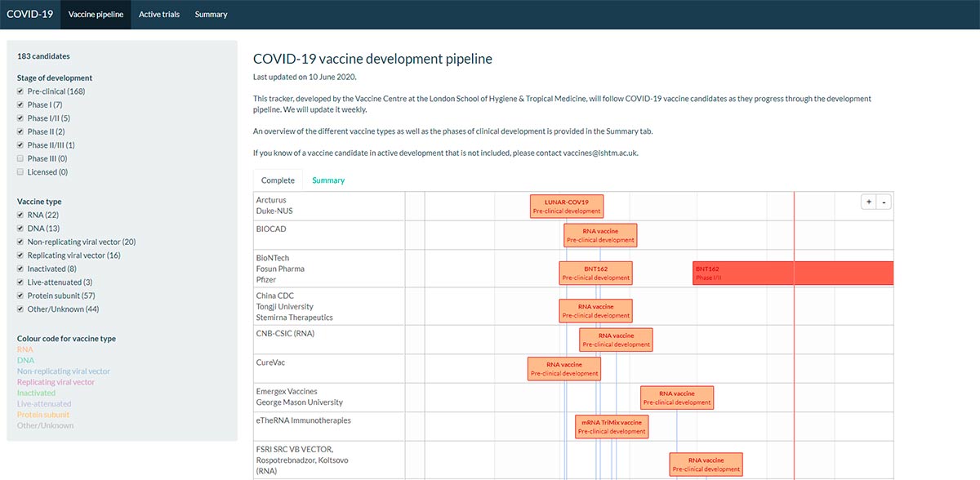This screenshot has width=980, height=480.
Task: Open the Summary tab in top navbar
Action: pos(211,14)
